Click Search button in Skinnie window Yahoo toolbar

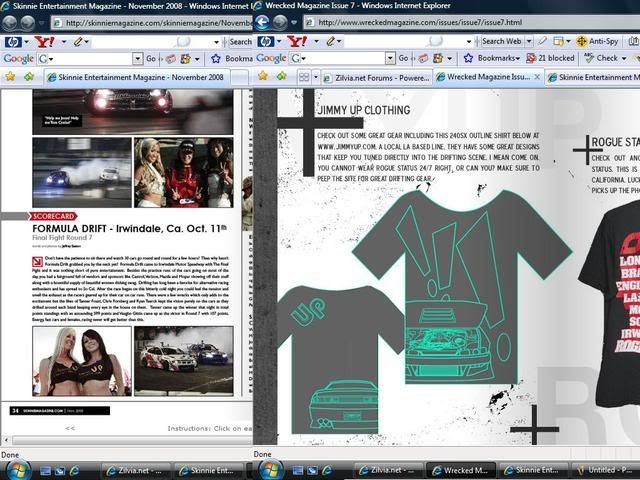pyautogui.click(x=240, y=42)
